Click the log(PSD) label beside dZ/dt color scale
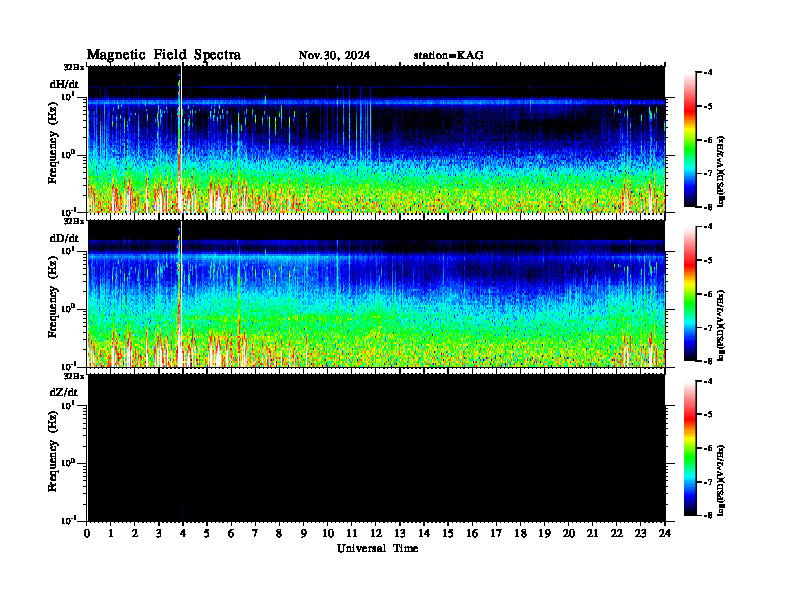The height and width of the screenshot is (612, 792). (x=721, y=480)
